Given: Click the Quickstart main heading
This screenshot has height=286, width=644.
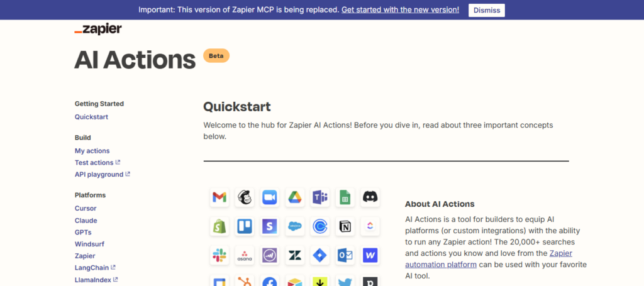Looking at the screenshot, I should [x=237, y=107].
